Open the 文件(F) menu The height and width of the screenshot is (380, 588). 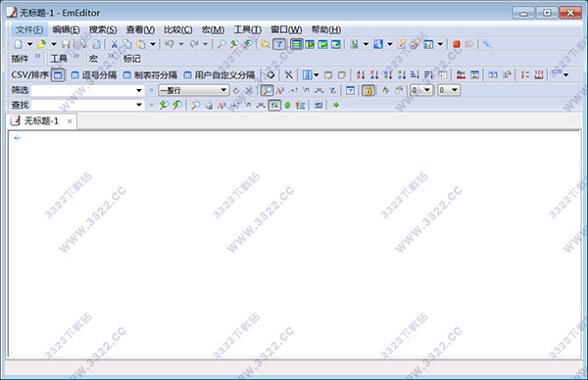tap(29, 29)
